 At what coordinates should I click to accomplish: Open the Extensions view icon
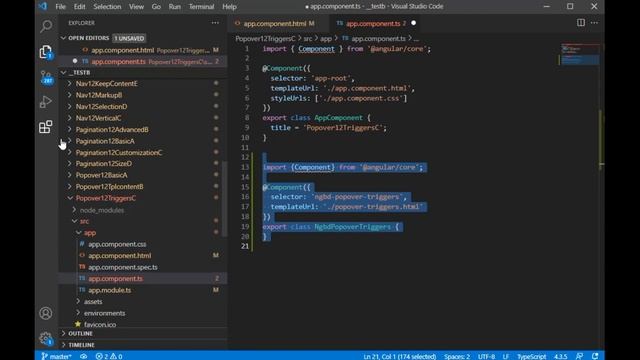46,127
